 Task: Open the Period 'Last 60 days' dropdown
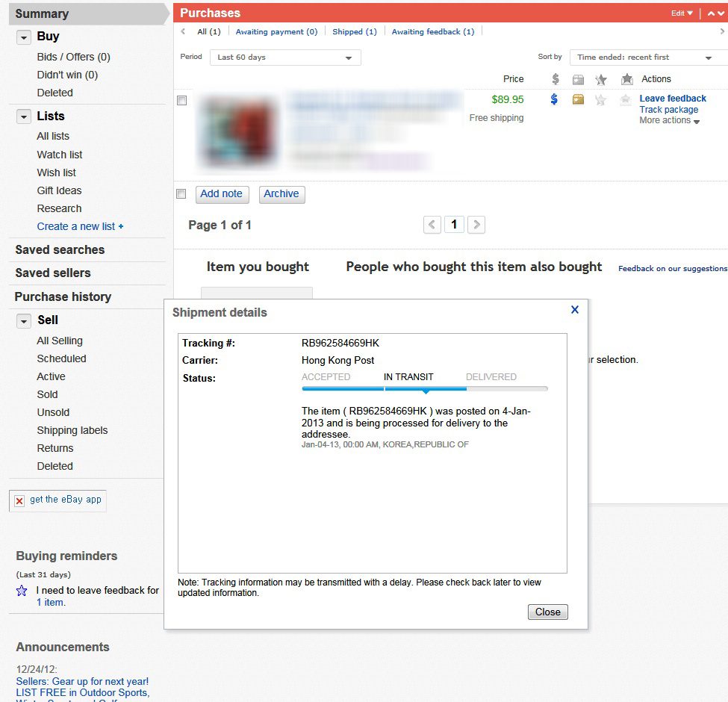(x=285, y=58)
